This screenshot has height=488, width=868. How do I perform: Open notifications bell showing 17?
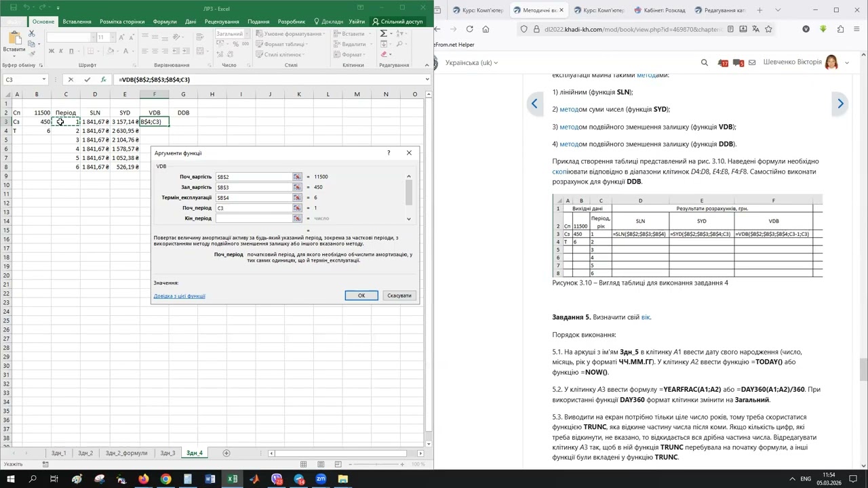[x=723, y=62]
